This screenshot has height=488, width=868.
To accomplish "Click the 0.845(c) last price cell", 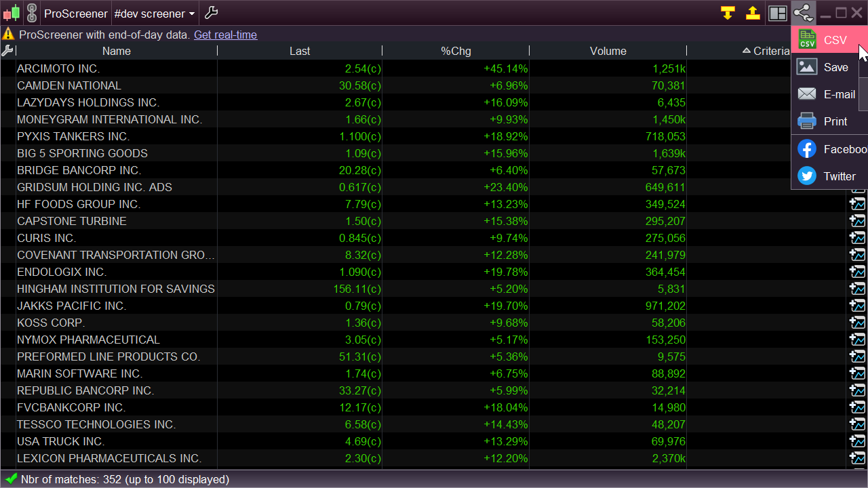I will coord(360,238).
